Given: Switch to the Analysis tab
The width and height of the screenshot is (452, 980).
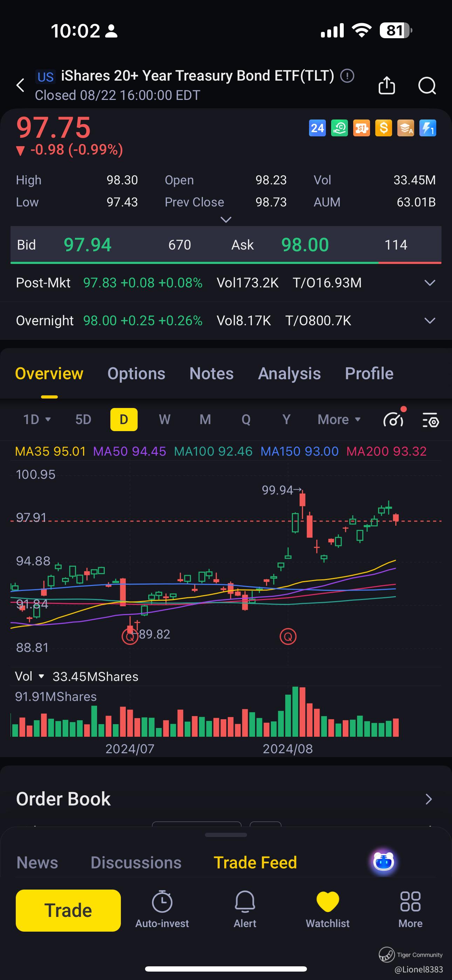Looking at the screenshot, I should [x=289, y=374].
